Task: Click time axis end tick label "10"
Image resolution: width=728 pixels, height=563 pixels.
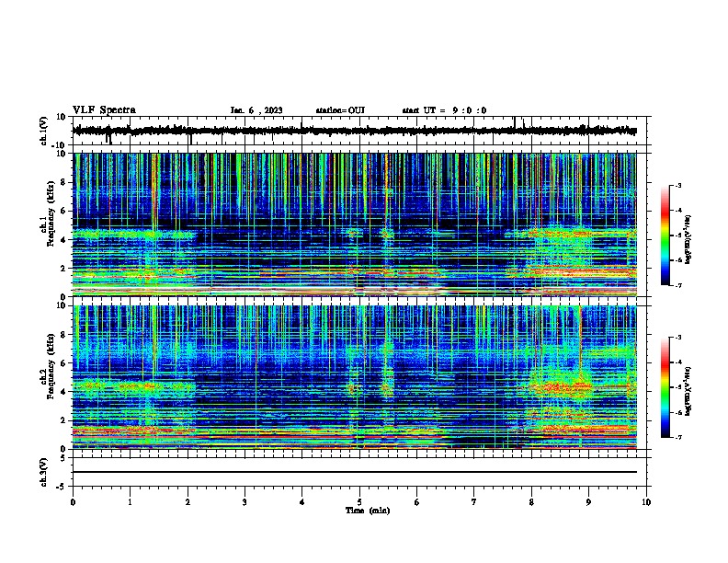Action: [x=646, y=502]
